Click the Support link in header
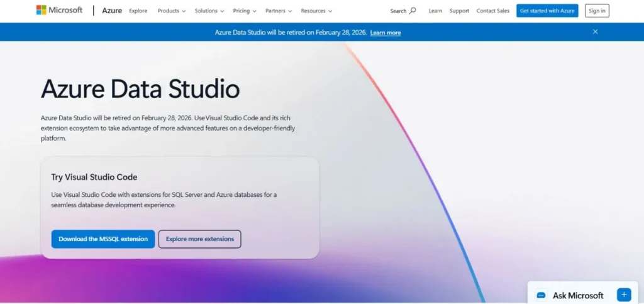The height and width of the screenshot is (304, 644). (x=459, y=11)
